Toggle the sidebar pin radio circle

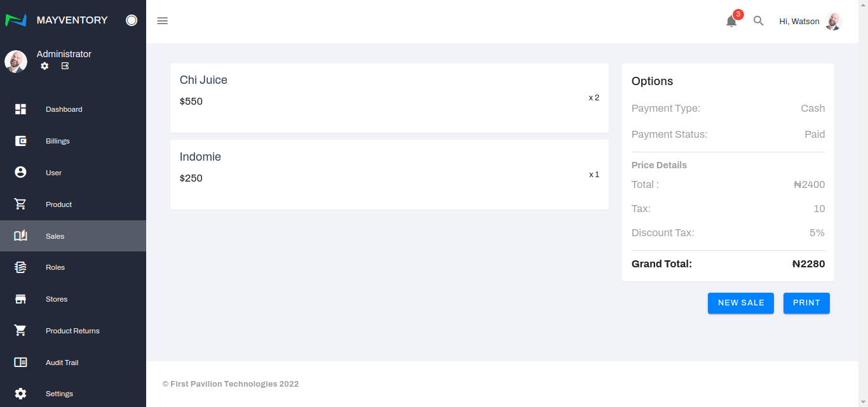(132, 20)
